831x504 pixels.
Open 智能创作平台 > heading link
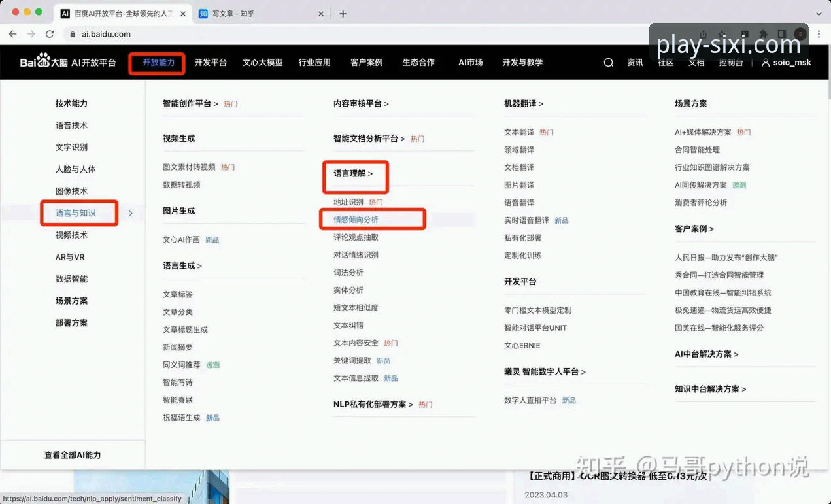pyautogui.click(x=190, y=103)
